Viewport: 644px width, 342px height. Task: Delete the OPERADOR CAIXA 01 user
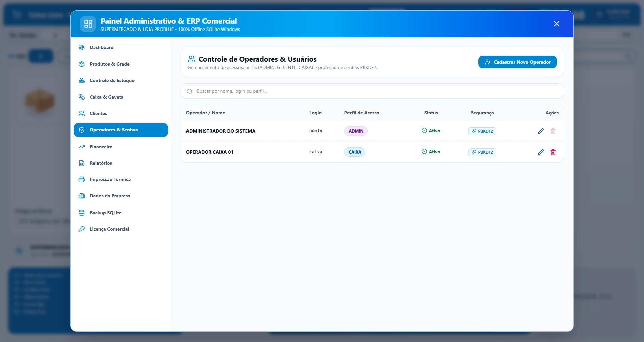[x=553, y=152]
